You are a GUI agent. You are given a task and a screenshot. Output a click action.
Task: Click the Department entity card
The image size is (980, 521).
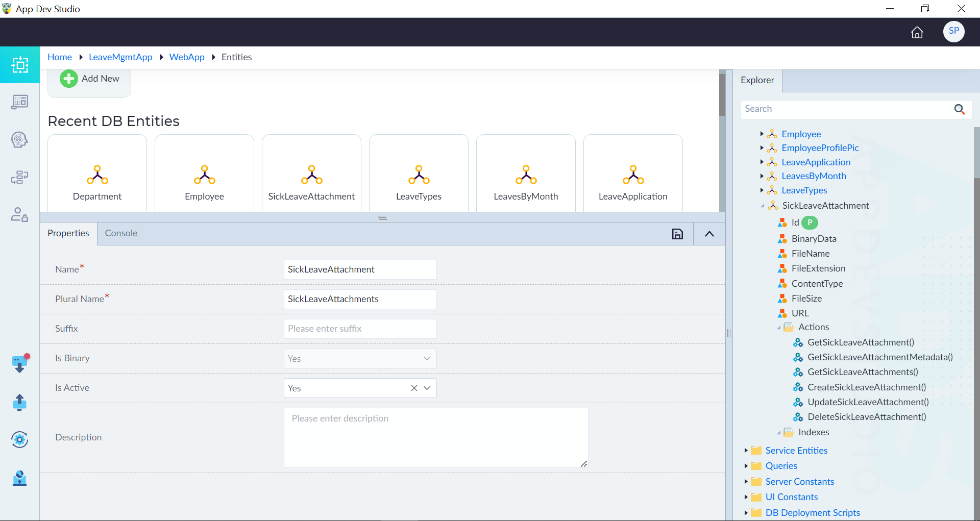tap(97, 173)
